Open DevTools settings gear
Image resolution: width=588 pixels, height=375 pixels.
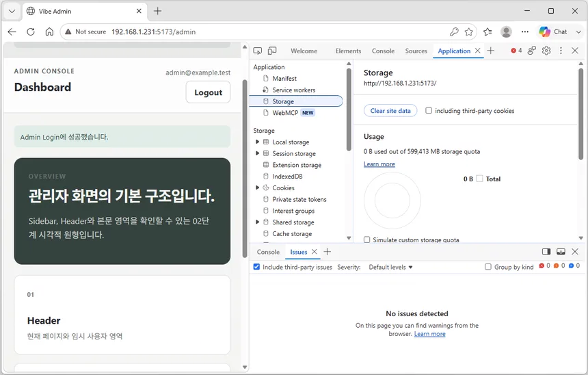click(x=546, y=51)
